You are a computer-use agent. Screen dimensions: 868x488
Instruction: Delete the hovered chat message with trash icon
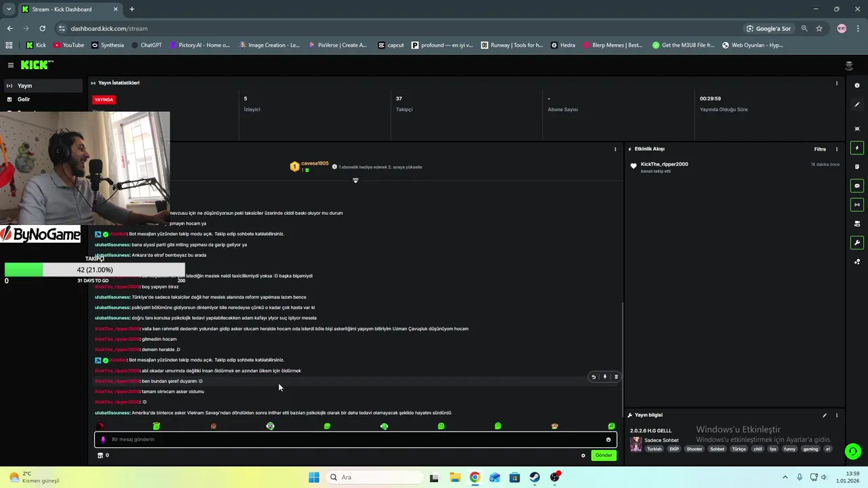pyautogui.click(x=616, y=377)
